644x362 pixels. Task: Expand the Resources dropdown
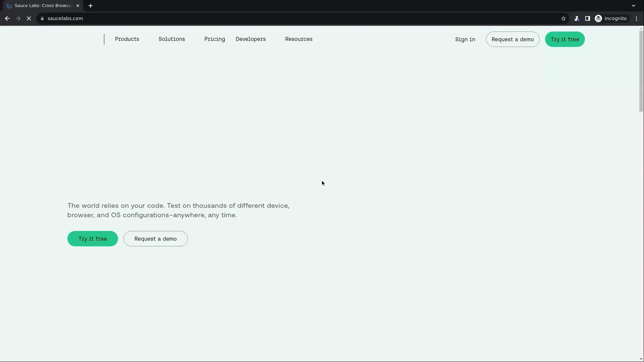(299, 39)
